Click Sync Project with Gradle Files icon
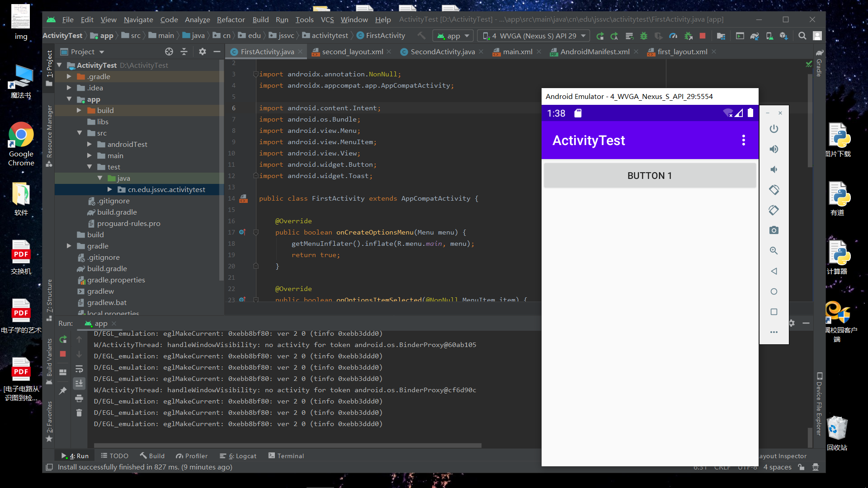 tap(755, 36)
